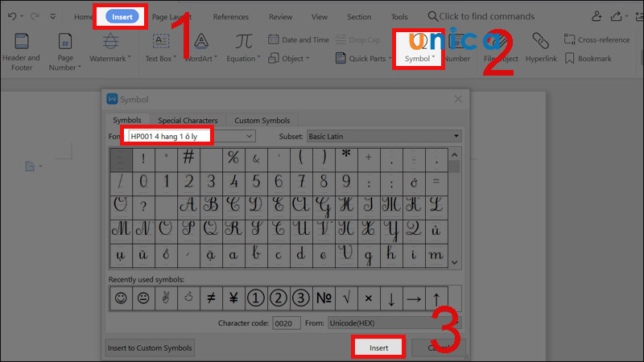Open the Subset Basic Latin dropdown
644x362 pixels.
click(384, 136)
